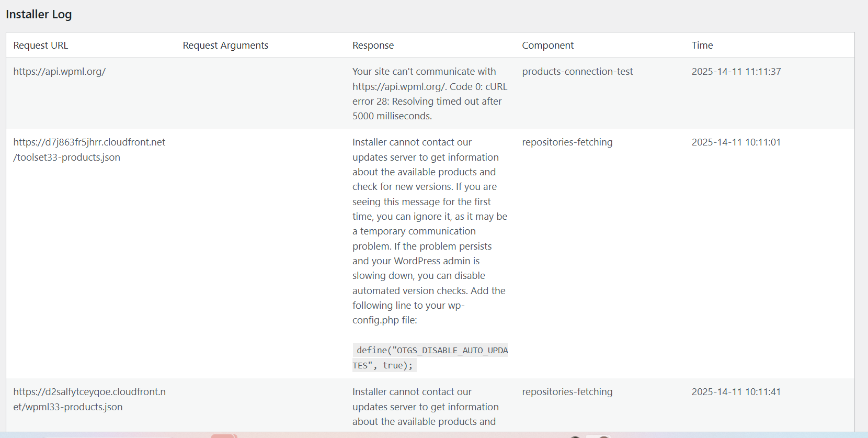Click repositories-fetching in the wpml33 row
Screen dimensions: 868x438
[x=567, y=392]
